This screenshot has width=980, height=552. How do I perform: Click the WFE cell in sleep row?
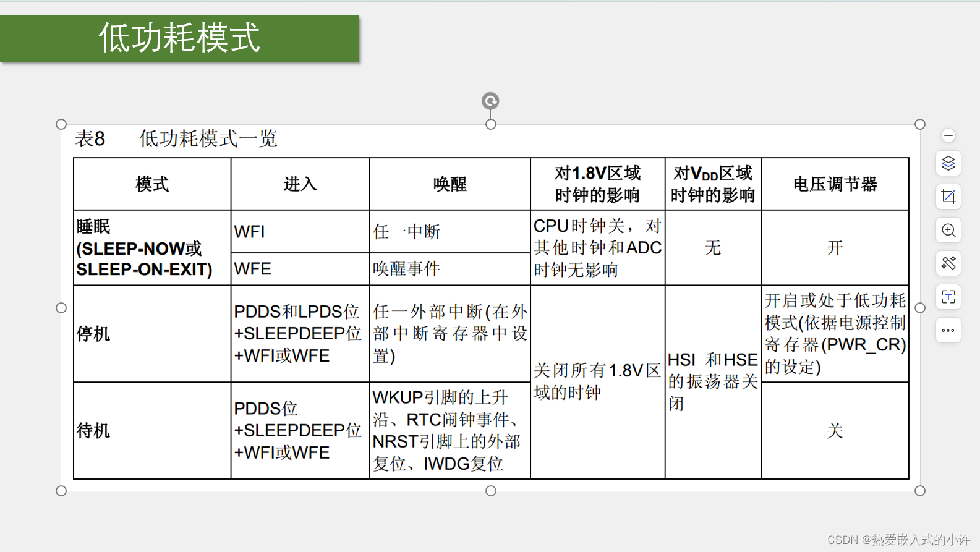(x=300, y=269)
